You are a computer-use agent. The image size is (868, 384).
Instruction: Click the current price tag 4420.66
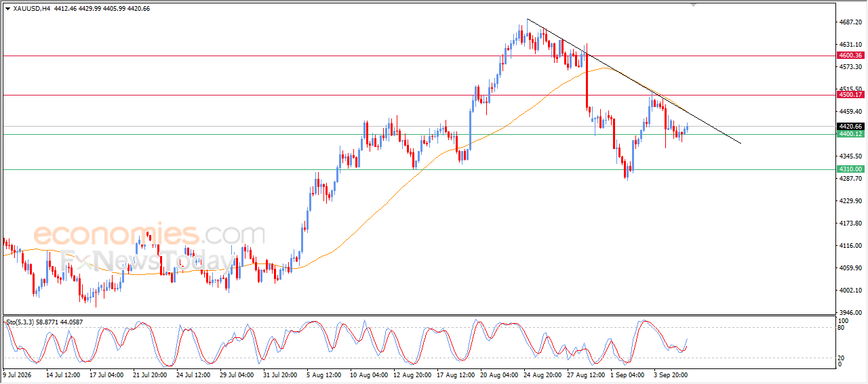tap(850, 126)
